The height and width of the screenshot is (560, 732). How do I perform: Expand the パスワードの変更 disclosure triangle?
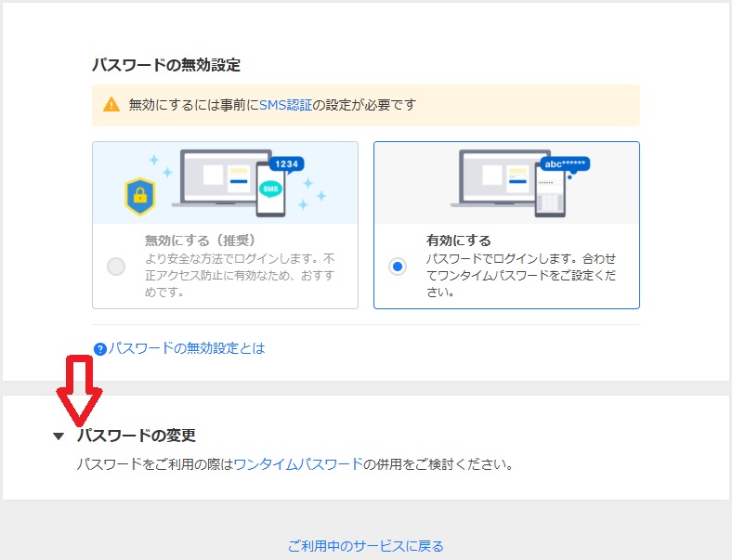(59, 436)
